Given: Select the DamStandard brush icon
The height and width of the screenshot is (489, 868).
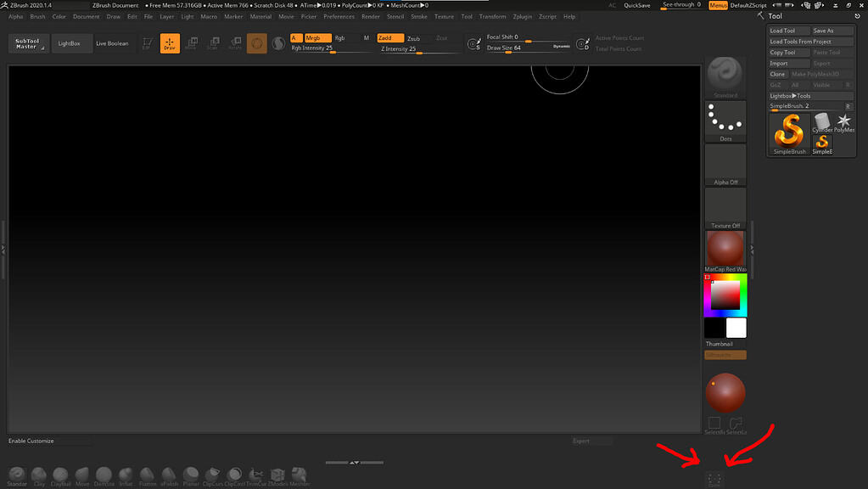Looking at the screenshot, I should coord(104,475).
